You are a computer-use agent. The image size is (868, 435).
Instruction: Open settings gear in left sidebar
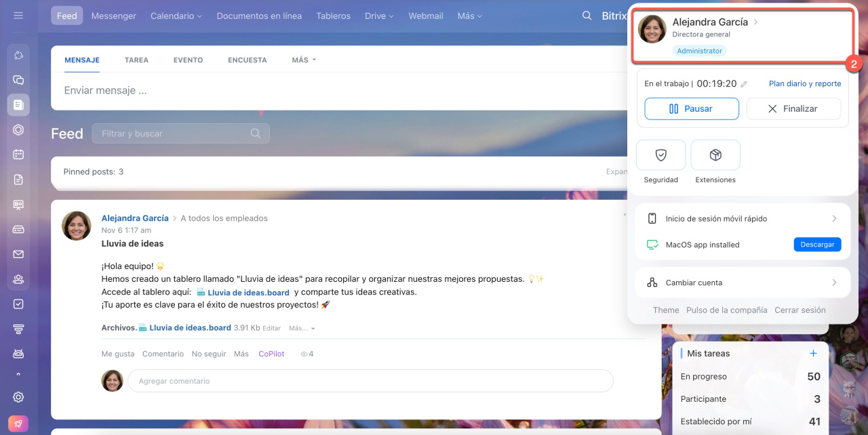(x=18, y=397)
